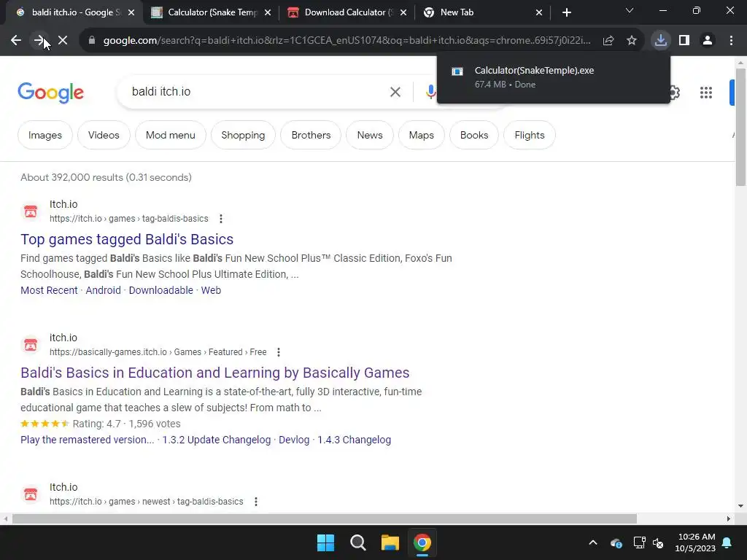Image resolution: width=747 pixels, height=560 pixels.
Task: Open Baldi's Basics in Education and Learning link
Action: pos(215,373)
